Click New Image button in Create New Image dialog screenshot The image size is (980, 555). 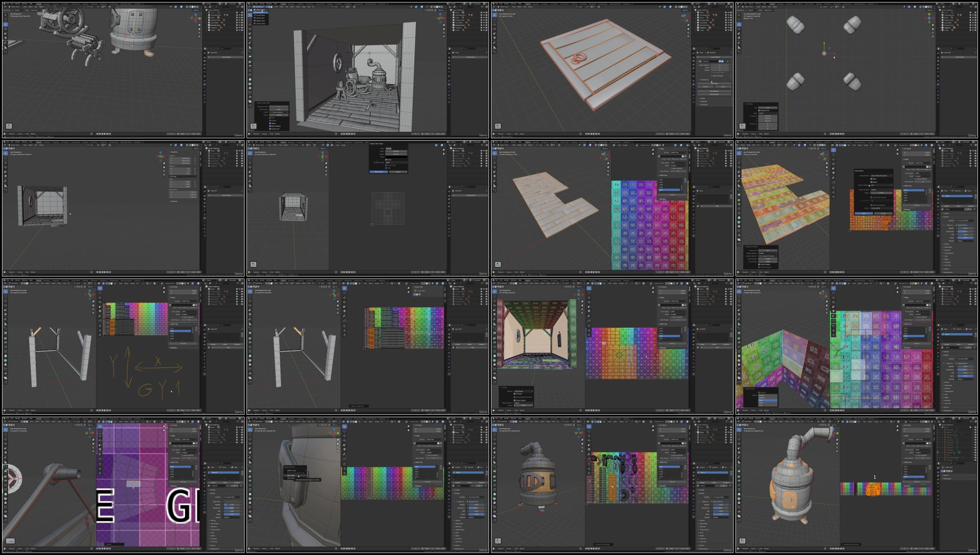click(x=379, y=172)
